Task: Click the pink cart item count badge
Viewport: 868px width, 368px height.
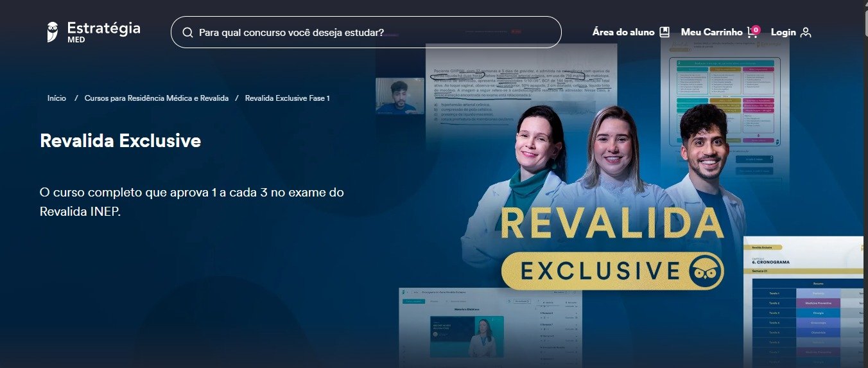Action: [x=756, y=29]
